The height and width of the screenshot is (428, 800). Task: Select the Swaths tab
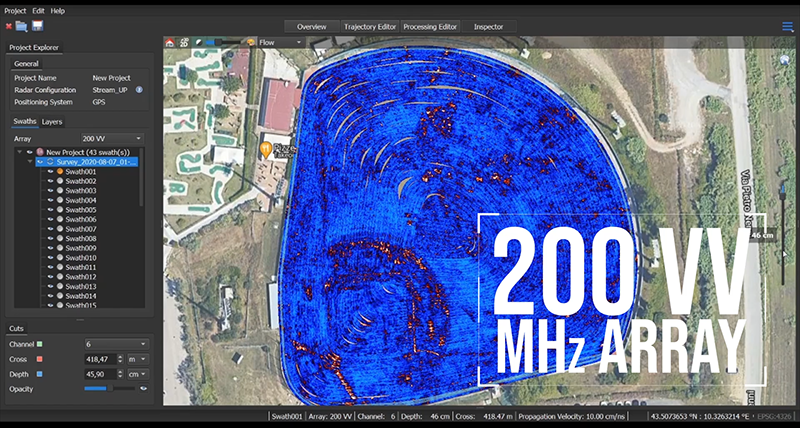25,121
